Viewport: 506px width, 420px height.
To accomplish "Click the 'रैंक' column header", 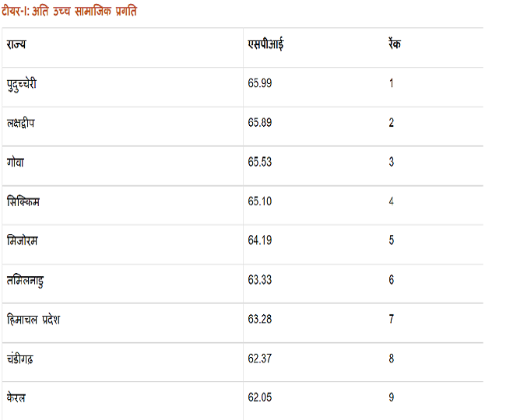I will click(394, 44).
